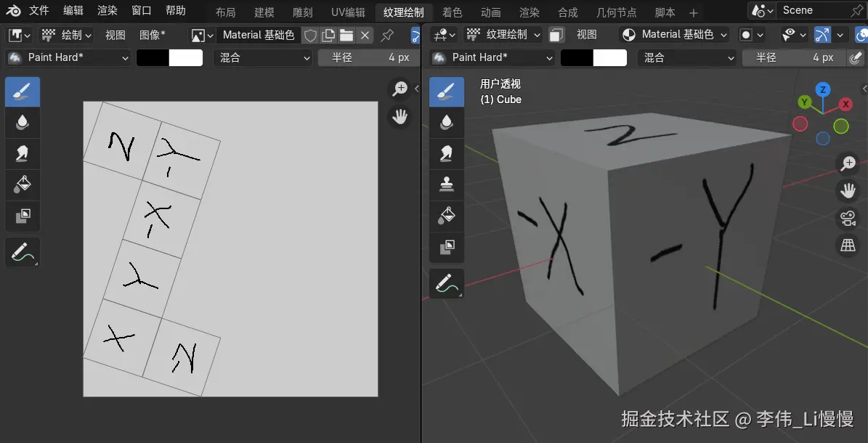Select the Mask tool in 3D viewport
The height and width of the screenshot is (443, 868).
coord(447,246)
